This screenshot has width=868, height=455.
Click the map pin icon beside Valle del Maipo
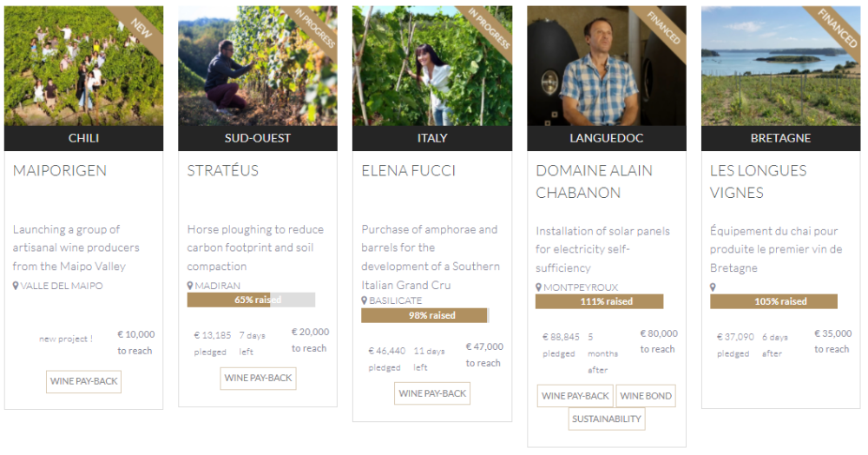[16, 286]
